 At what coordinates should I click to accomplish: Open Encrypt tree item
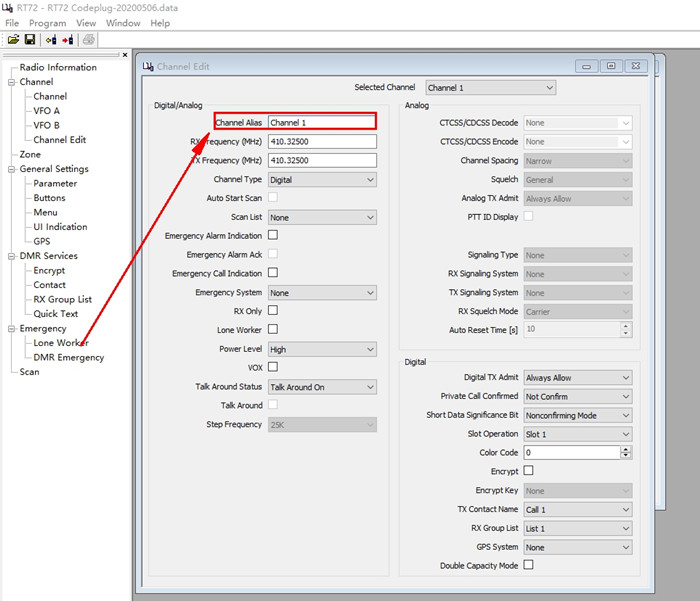(x=49, y=271)
